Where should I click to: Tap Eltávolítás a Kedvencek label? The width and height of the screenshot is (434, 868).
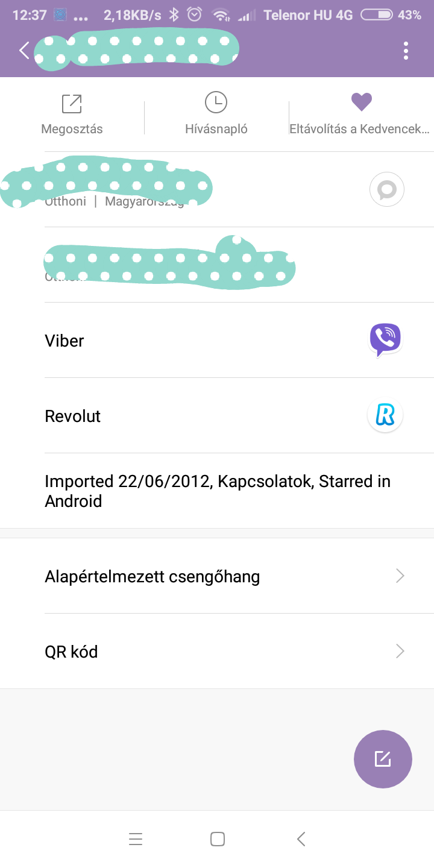[x=360, y=129]
